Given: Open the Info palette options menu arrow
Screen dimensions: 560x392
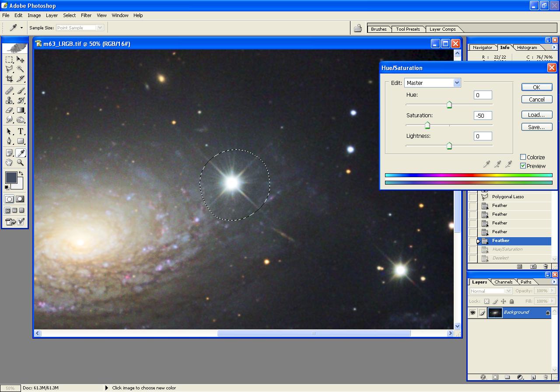Looking at the screenshot, I should point(554,47).
